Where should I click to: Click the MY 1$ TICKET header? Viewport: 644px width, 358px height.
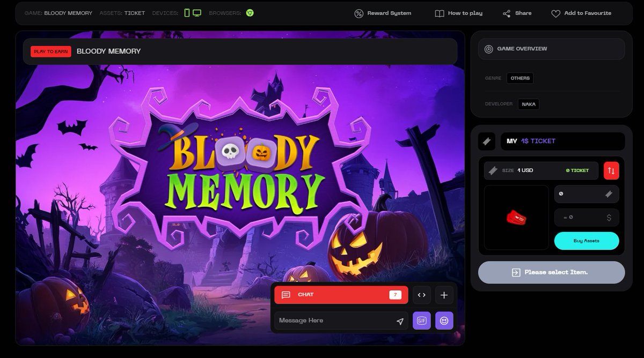click(562, 141)
